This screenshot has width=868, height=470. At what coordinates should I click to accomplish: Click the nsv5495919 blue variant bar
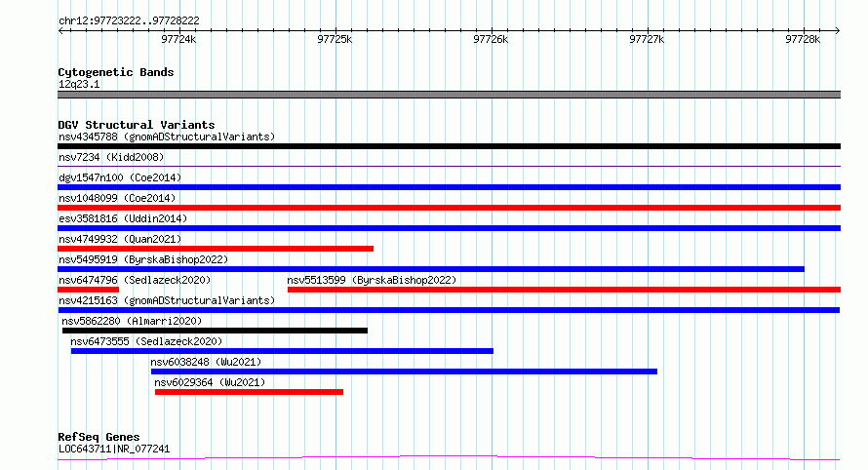(x=431, y=269)
